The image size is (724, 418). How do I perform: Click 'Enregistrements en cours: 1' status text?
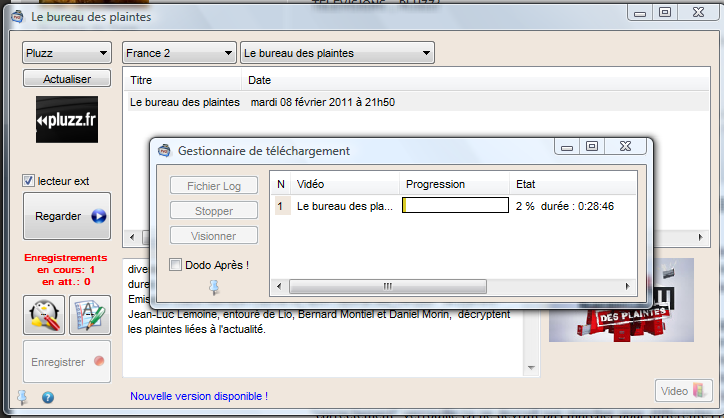(x=66, y=264)
